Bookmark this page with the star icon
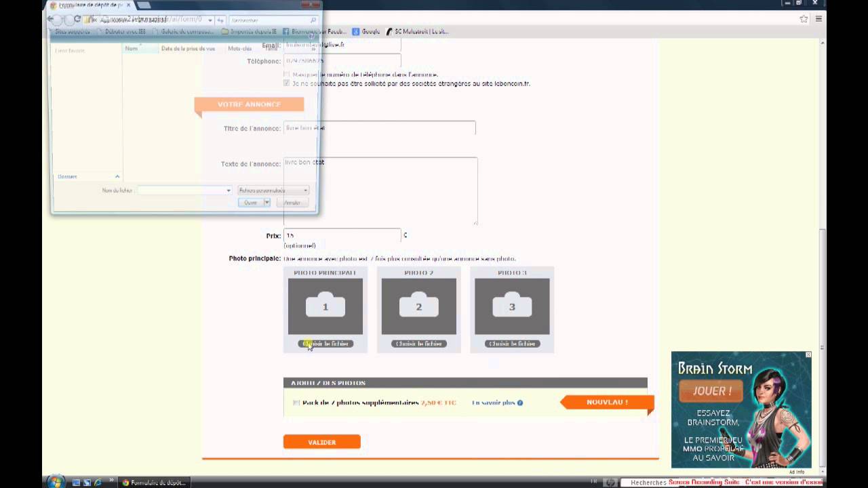868x488 pixels. (x=804, y=19)
